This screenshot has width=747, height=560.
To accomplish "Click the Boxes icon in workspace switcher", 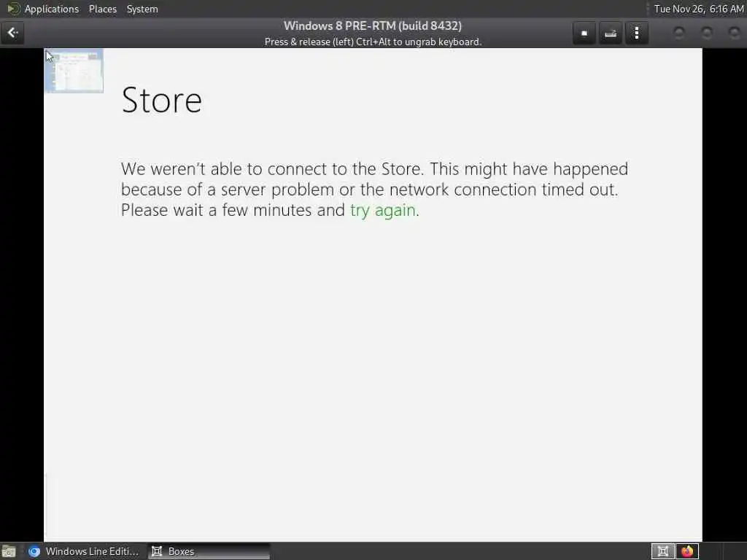I will [662, 551].
